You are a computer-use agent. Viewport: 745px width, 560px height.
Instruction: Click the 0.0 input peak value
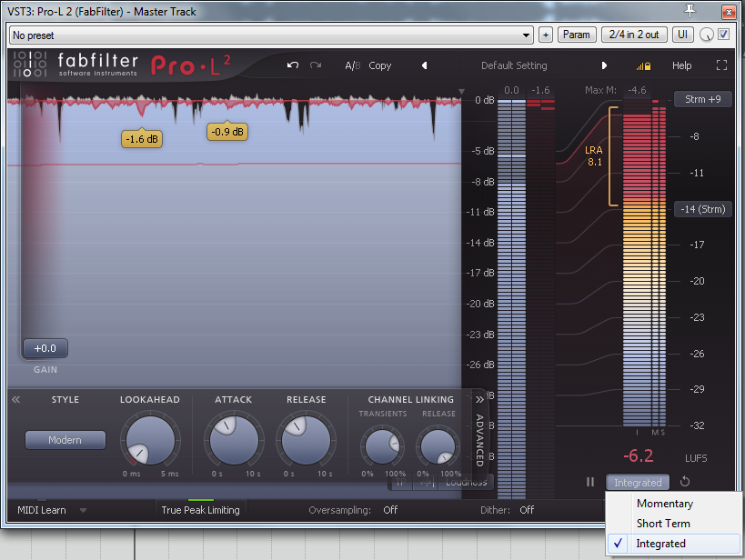(511, 90)
